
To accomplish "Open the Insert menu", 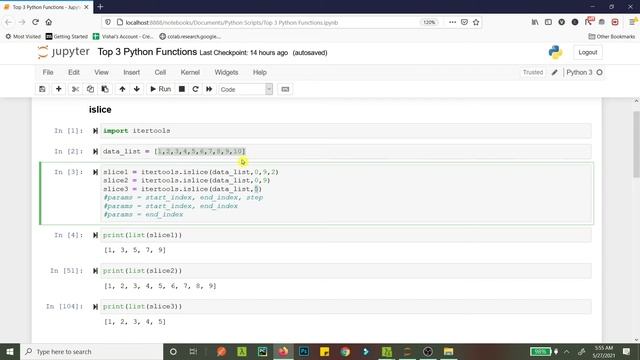I will (131, 72).
